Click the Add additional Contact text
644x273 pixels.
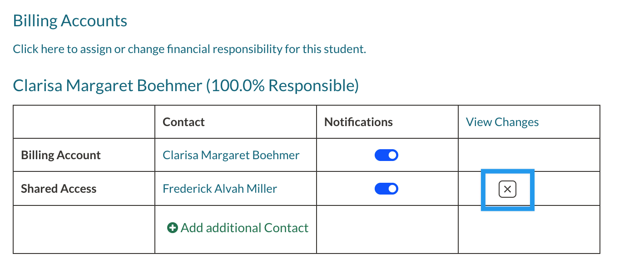pos(244,228)
